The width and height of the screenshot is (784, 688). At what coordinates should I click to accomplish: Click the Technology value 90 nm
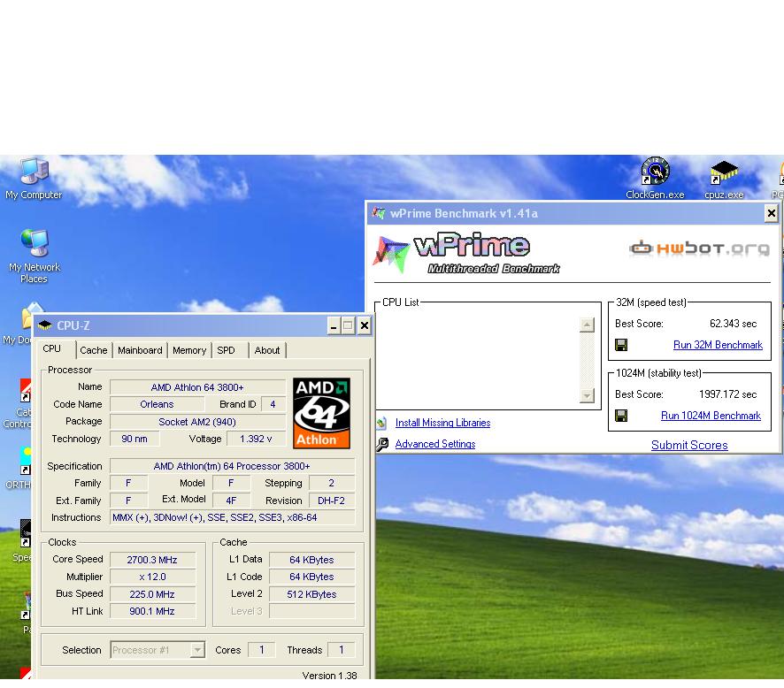(x=135, y=439)
